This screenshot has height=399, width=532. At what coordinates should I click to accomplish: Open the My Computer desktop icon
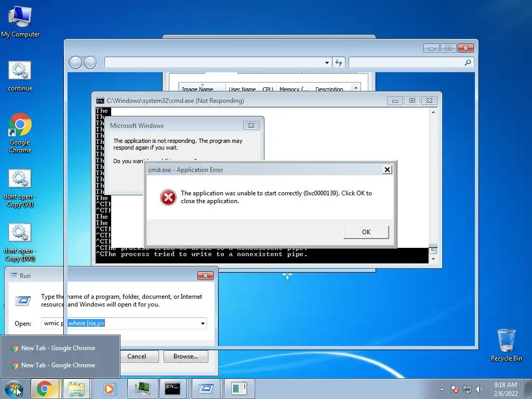[x=20, y=21]
